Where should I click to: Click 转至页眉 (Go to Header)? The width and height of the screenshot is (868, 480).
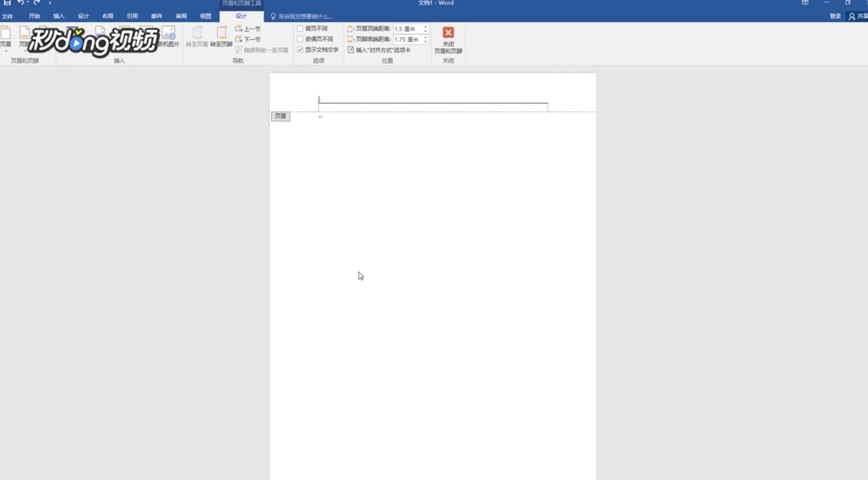click(x=197, y=36)
